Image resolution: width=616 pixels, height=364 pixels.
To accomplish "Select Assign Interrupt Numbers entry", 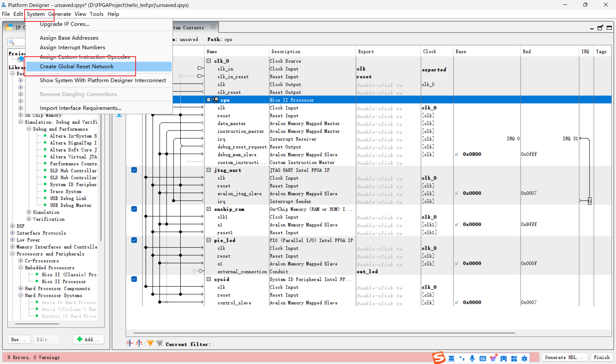I will tap(72, 47).
